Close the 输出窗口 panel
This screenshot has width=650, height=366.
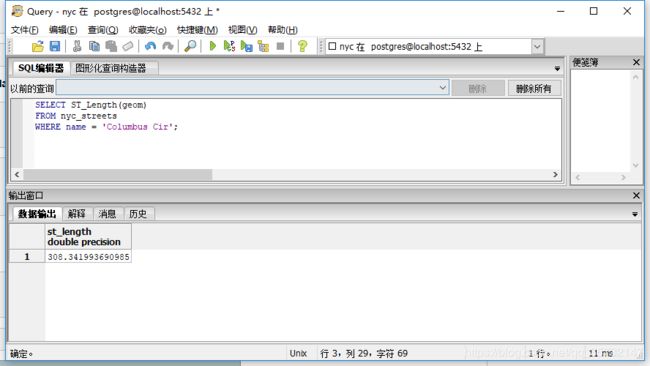click(636, 195)
